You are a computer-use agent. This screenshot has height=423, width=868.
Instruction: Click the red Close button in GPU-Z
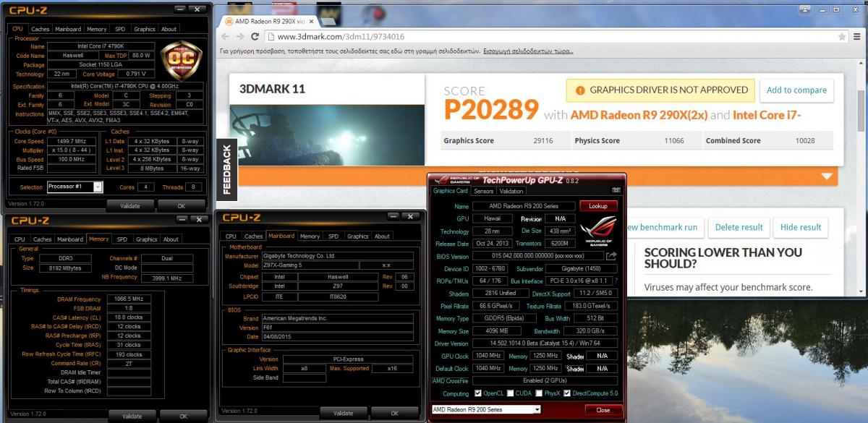click(x=603, y=410)
